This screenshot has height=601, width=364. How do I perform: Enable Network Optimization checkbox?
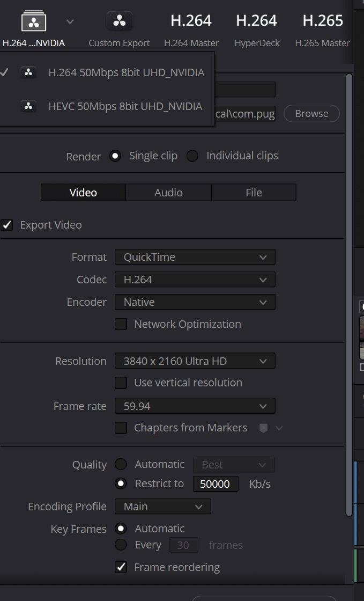pos(121,324)
